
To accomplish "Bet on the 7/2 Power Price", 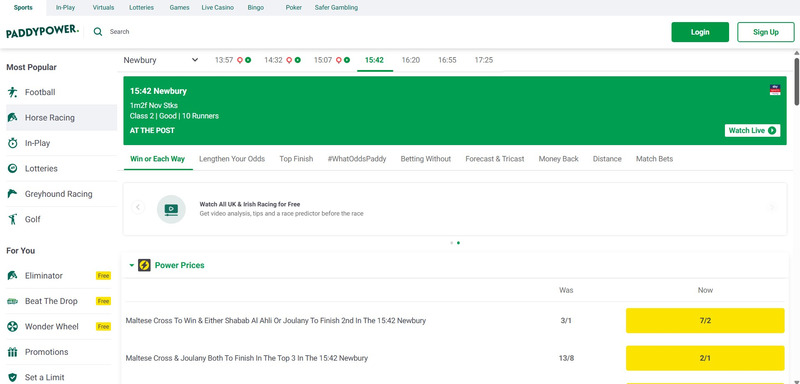I will pos(705,321).
